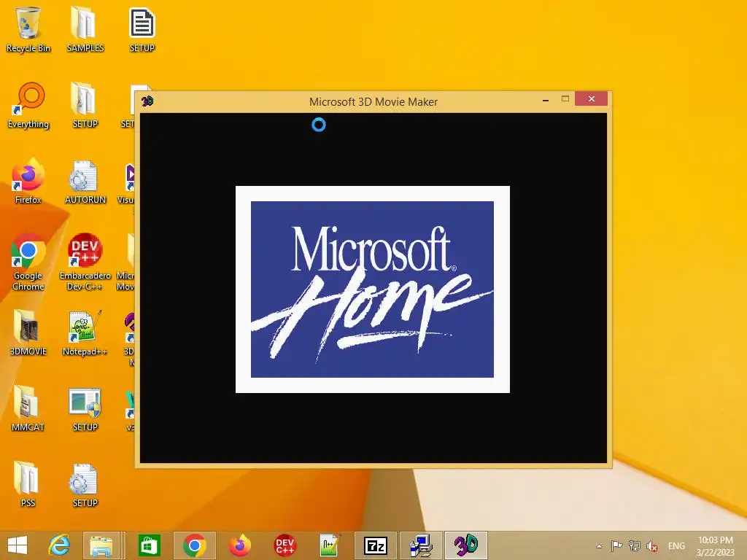747x560 pixels.
Task: Switch to Google Chrome in taskbar
Action: (x=194, y=545)
